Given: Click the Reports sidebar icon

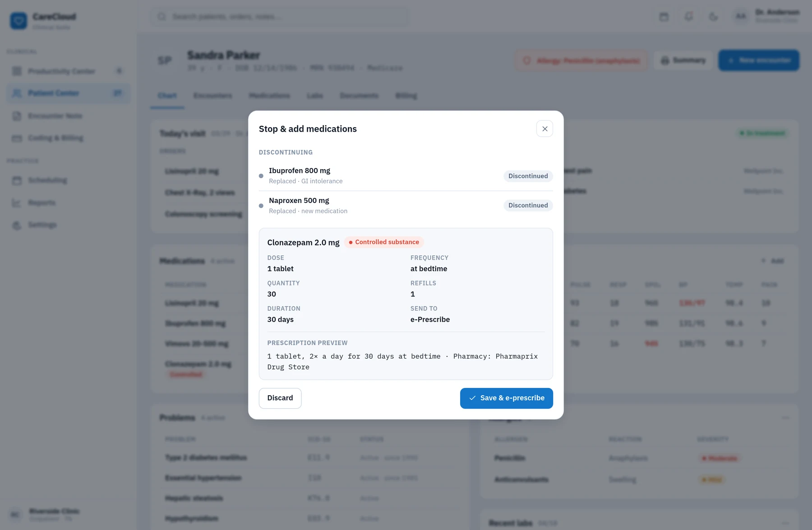Looking at the screenshot, I should pos(17,203).
